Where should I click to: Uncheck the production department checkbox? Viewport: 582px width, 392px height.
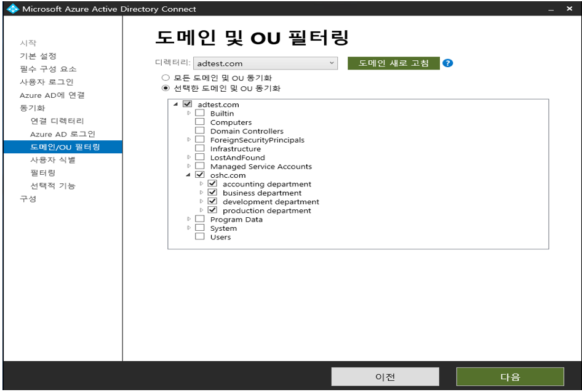click(x=212, y=210)
